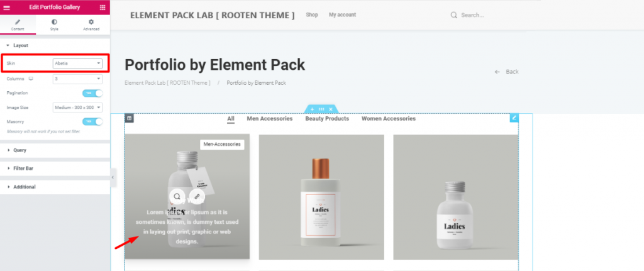Click the Back link
The height and width of the screenshot is (271, 644).
pyautogui.click(x=507, y=72)
